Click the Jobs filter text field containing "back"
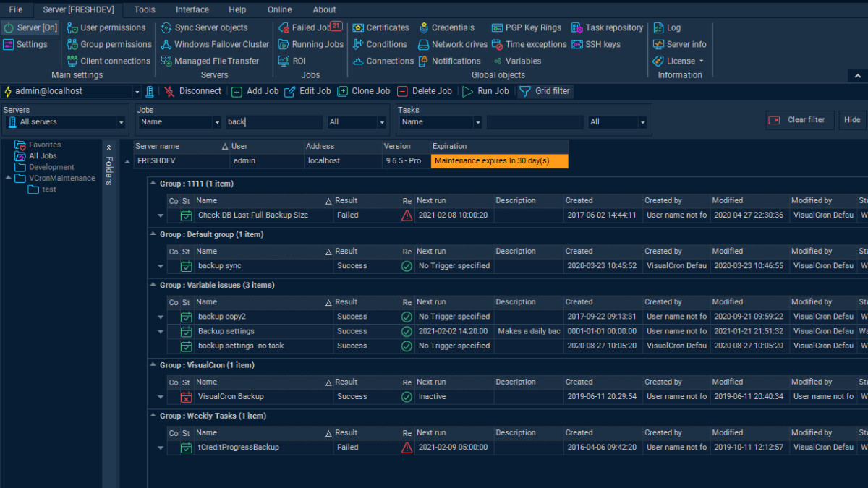 [274, 122]
